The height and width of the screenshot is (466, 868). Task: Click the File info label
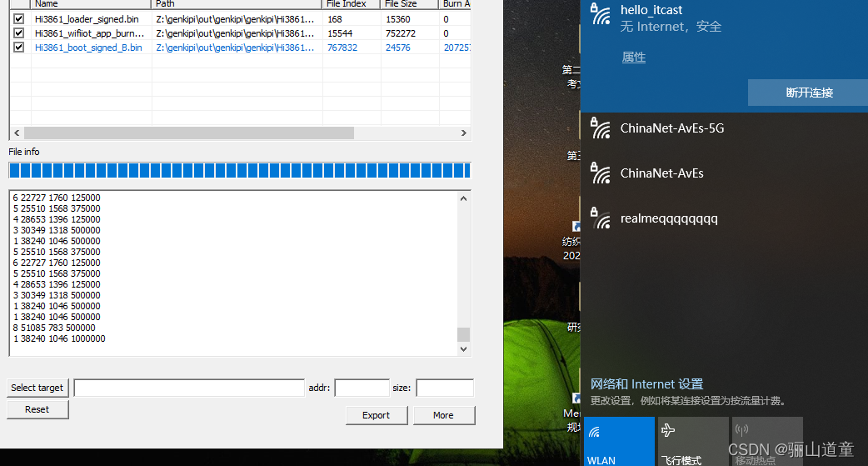(x=24, y=152)
